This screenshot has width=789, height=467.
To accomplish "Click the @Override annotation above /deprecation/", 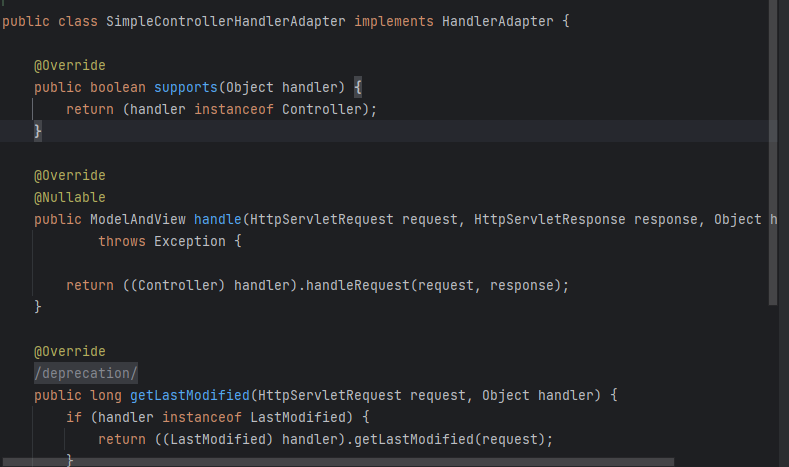I will point(69,351).
